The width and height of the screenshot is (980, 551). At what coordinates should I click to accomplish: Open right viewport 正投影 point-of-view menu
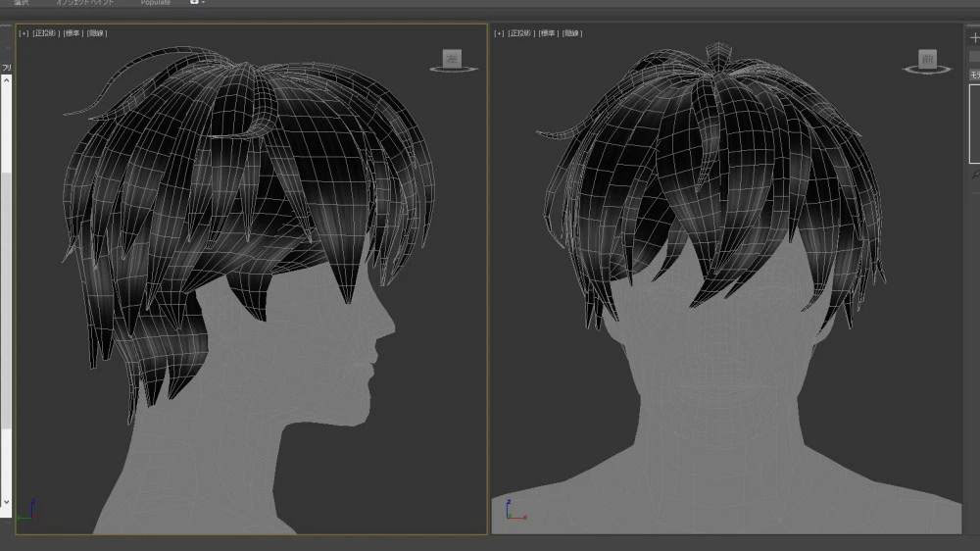point(520,33)
